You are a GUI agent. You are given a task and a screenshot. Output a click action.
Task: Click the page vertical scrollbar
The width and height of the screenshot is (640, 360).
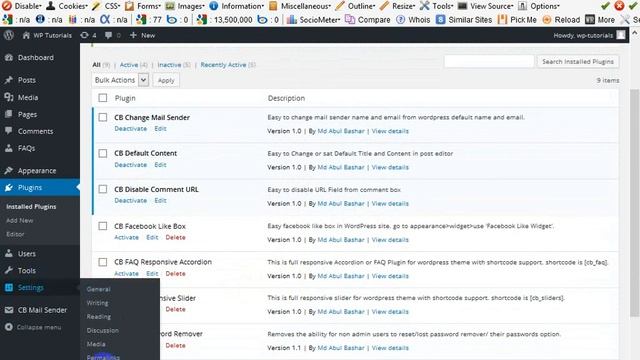point(634,202)
